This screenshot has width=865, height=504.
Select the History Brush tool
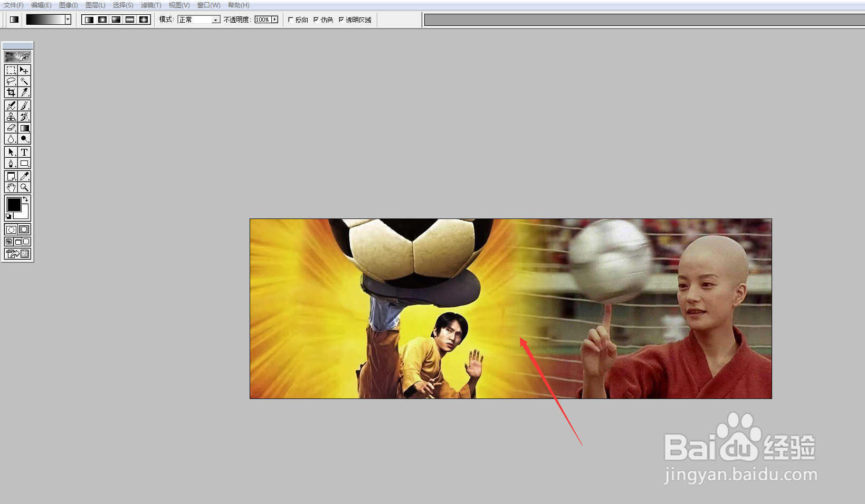pos(24,117)
